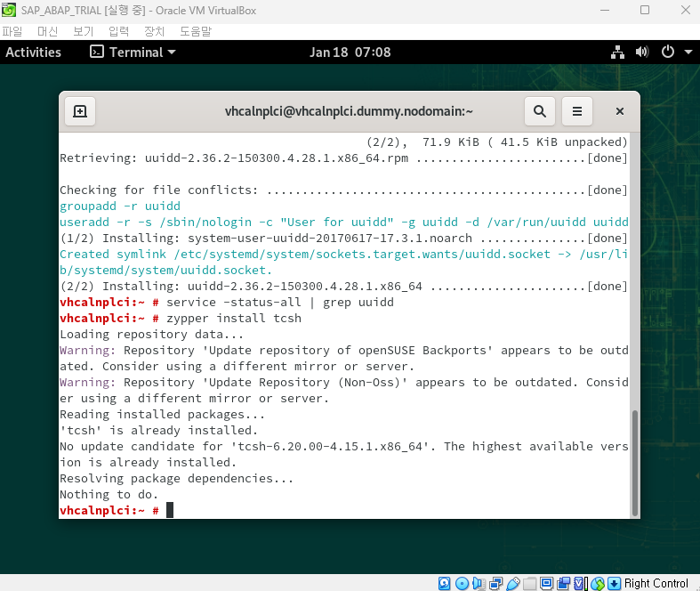Click the display settings status icon
Viewport: 700px width, 591px height.
click(546, 583)
